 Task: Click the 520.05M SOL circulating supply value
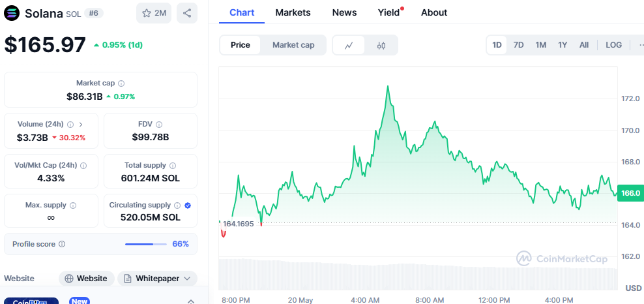pyautogui.click(x=151, y=217)
